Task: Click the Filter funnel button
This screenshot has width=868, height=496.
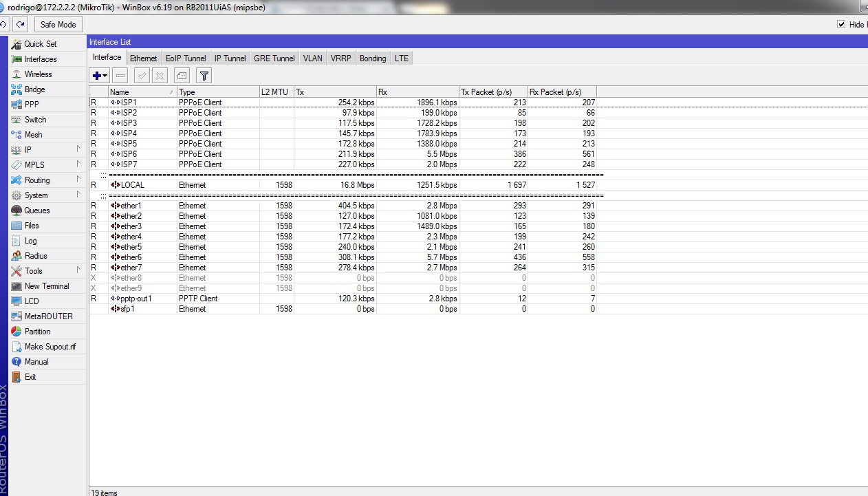Action: (204, 76)
